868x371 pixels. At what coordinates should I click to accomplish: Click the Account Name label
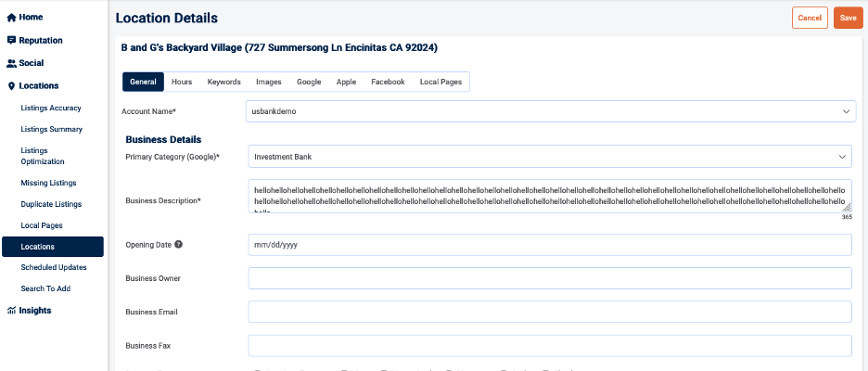(x=149, y=112)
